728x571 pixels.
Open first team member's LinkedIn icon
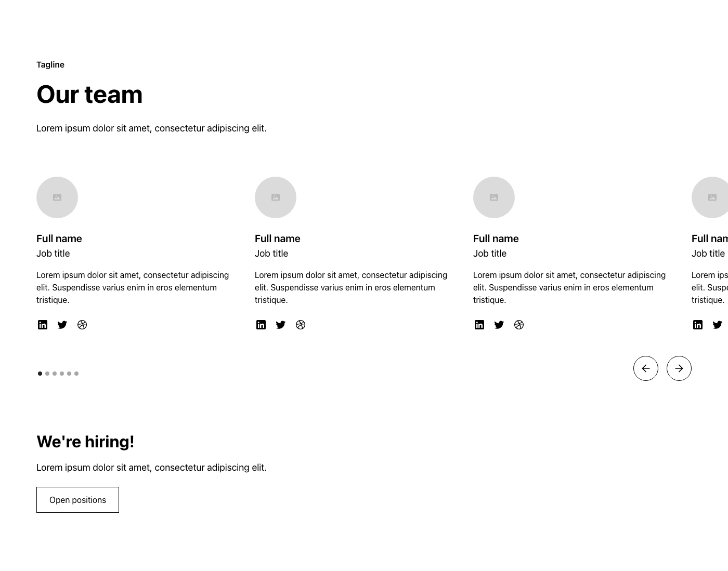pos(43,325)
